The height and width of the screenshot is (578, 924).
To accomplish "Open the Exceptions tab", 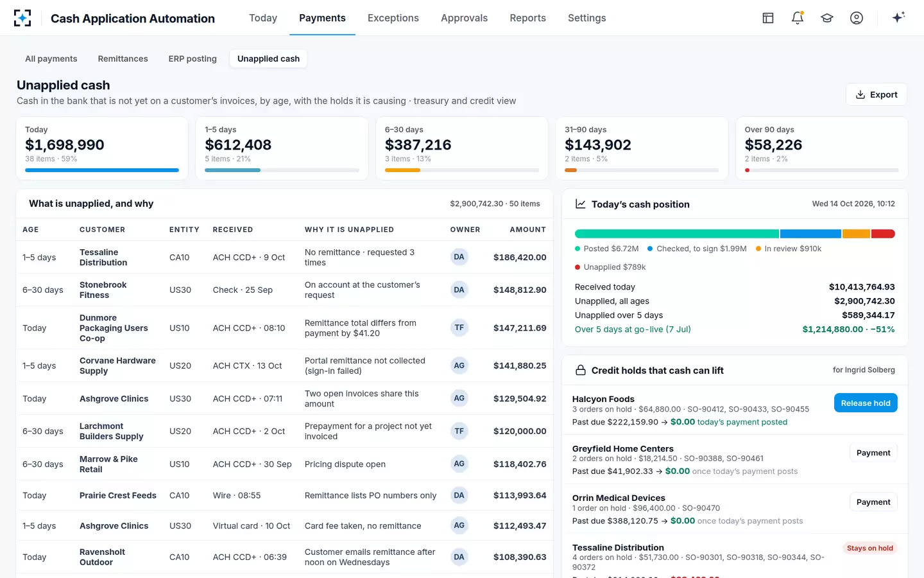I will 393,18.
